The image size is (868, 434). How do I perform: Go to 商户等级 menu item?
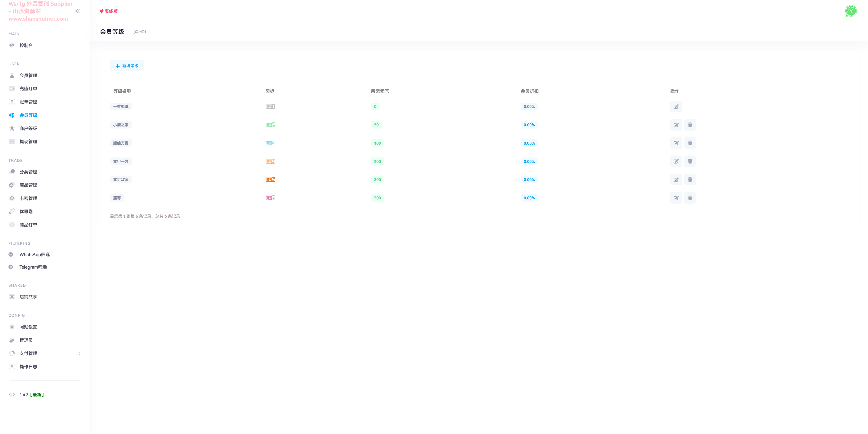click(x=28, y=129)
